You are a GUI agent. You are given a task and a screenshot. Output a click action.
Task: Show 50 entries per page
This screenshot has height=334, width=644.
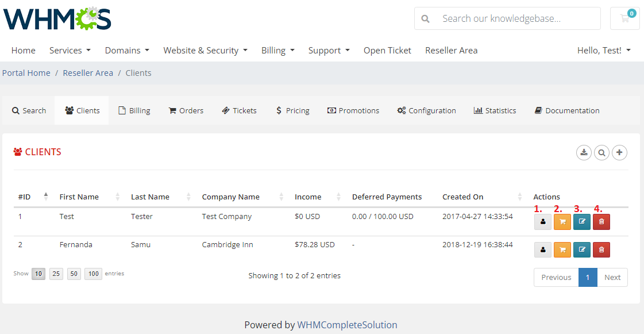(74, 274)
